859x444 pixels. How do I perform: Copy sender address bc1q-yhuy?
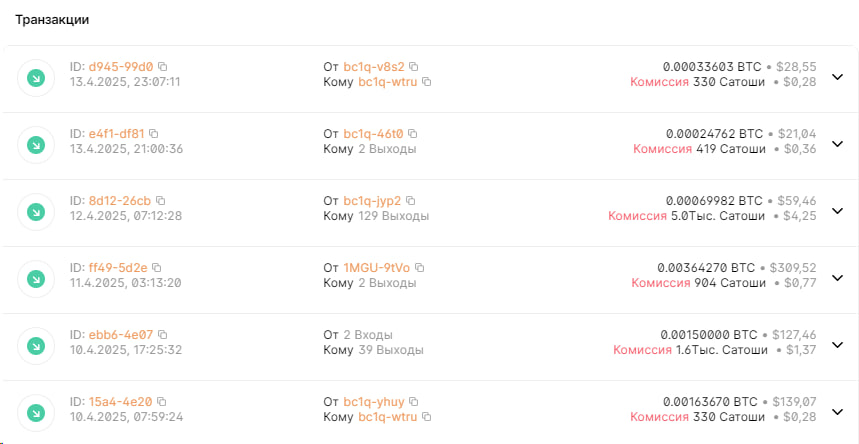[x=413, y=401]
